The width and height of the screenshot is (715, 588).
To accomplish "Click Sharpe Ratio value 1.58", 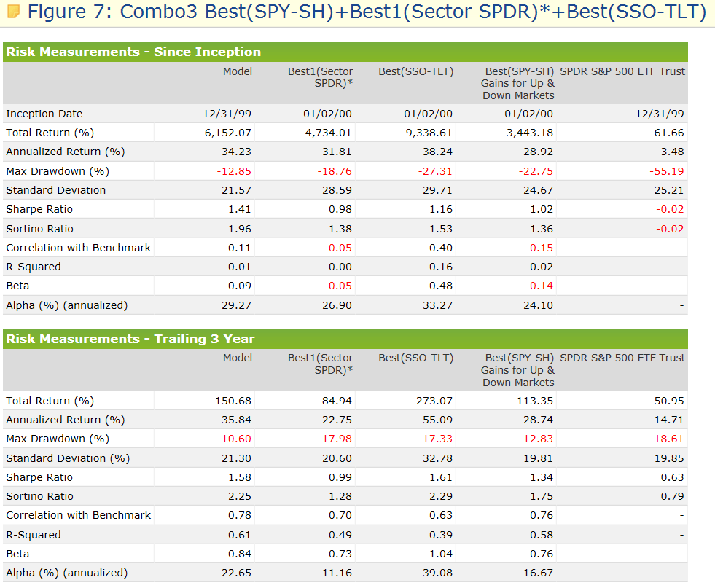I will 239,477.
